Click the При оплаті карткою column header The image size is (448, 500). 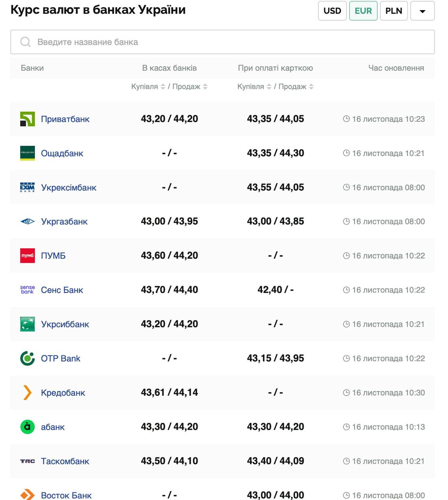[x=275, y=68]
